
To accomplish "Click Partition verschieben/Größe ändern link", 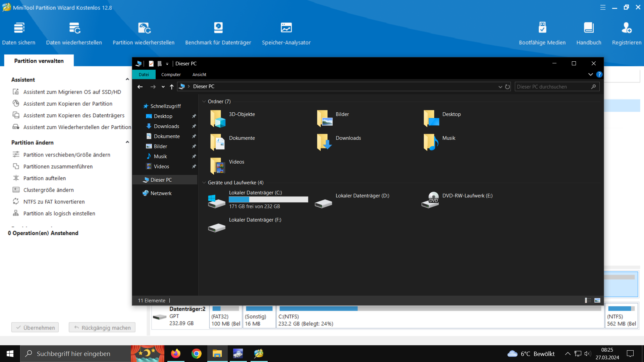I will point(67,155).
